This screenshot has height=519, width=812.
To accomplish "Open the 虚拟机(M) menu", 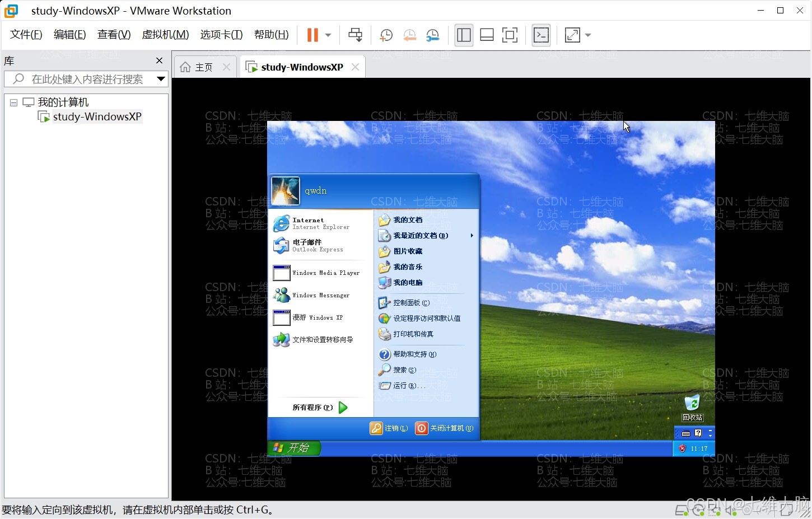I will point(165,35).
